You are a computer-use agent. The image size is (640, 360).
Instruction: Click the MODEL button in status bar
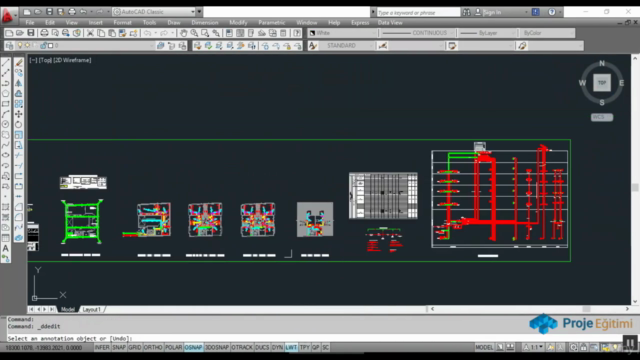tap(484, 347)
